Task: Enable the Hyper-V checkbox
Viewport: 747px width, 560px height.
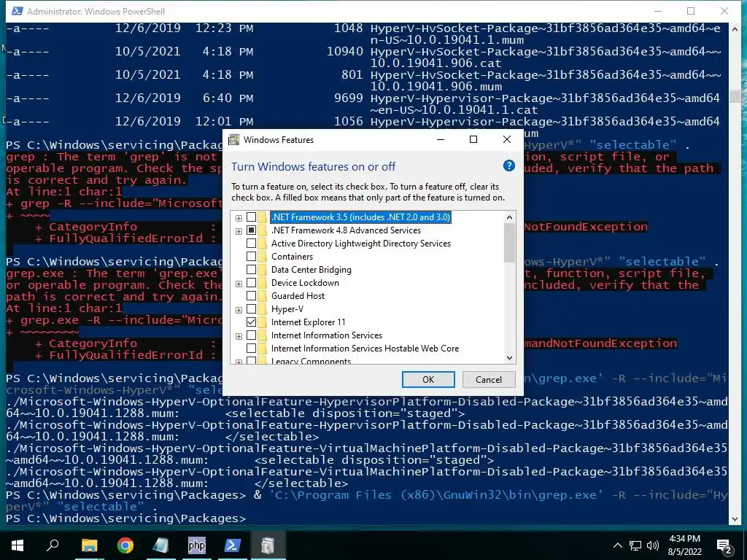Action: click(251, 309)
